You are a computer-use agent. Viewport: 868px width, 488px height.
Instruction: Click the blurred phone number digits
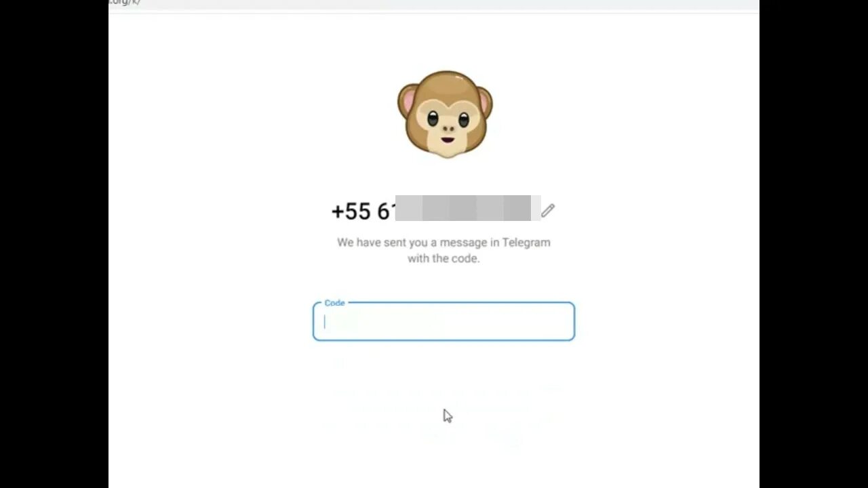point(467,209)
